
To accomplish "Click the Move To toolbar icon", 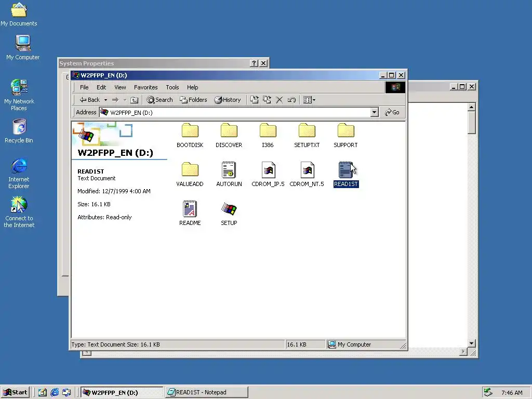I will tap(254, 100).
